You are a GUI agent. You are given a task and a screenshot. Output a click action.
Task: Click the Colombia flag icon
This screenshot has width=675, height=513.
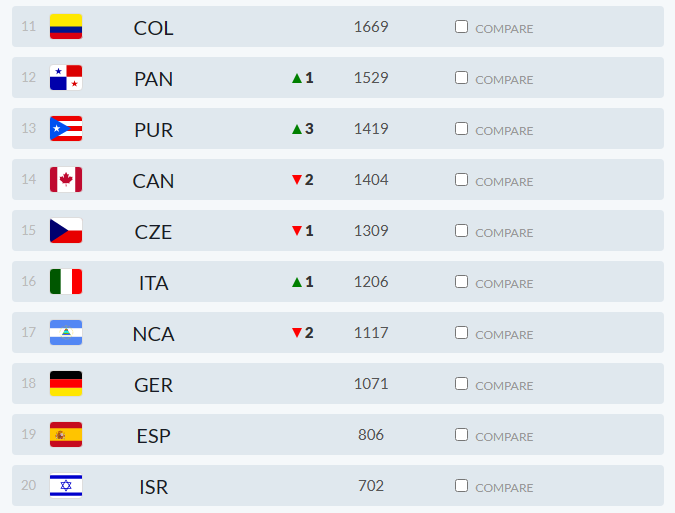click(x=66, y=27)
